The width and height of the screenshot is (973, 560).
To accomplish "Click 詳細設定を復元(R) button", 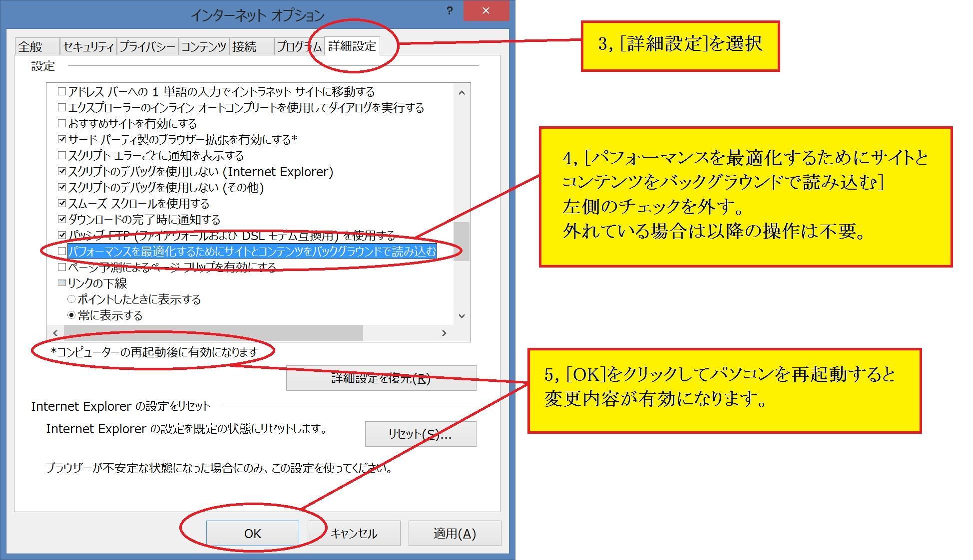I will pos(381,378).
